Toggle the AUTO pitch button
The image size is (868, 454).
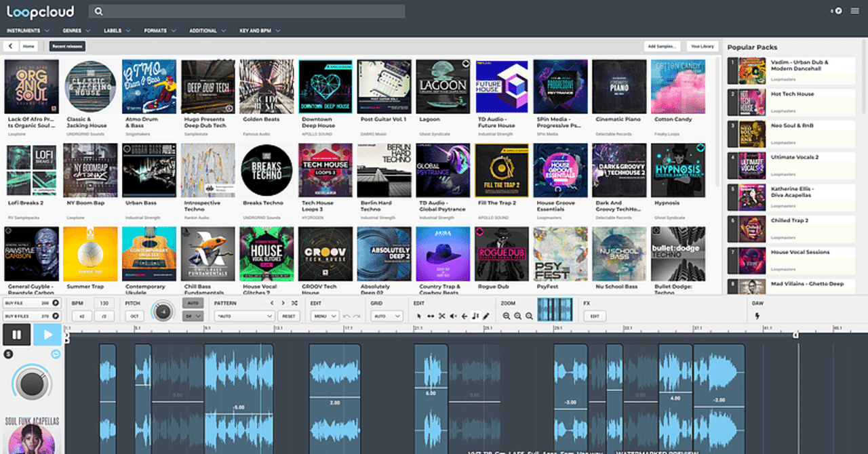coord(193,303)
